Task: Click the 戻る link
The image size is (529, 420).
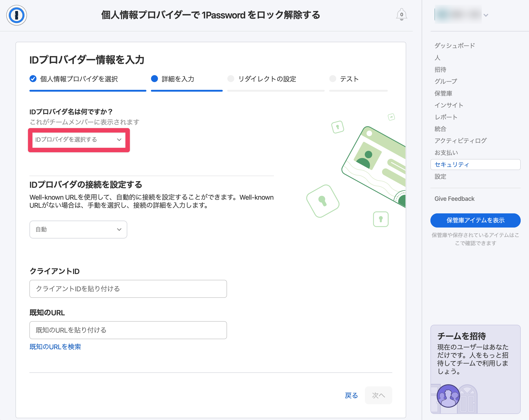Action: click(351, 396)
